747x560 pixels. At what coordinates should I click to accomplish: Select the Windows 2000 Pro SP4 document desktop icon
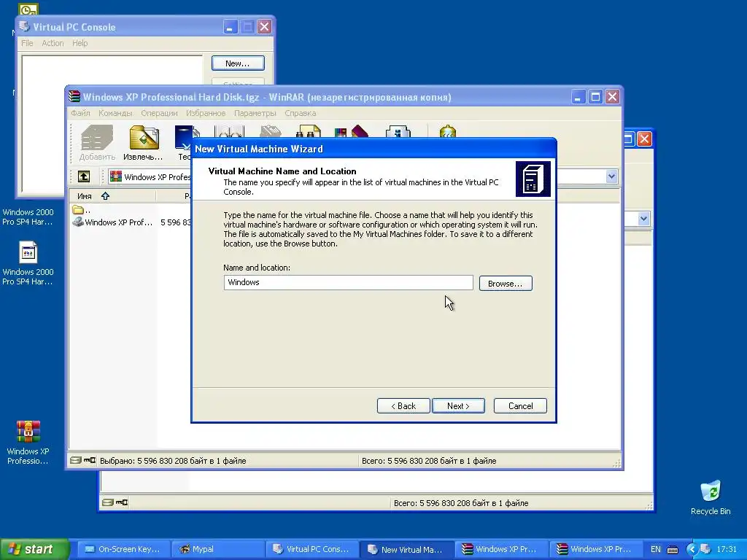(x=28, y=262)
